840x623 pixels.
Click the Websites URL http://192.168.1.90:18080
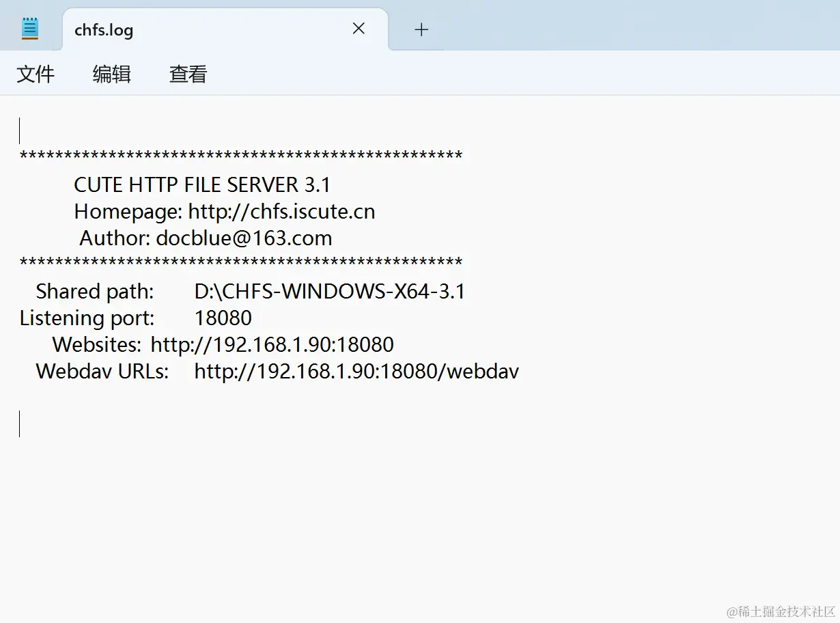point(272,344)
